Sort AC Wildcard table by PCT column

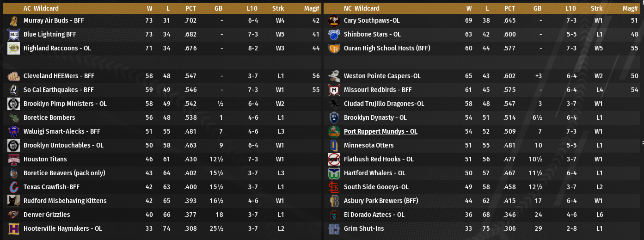190,8
